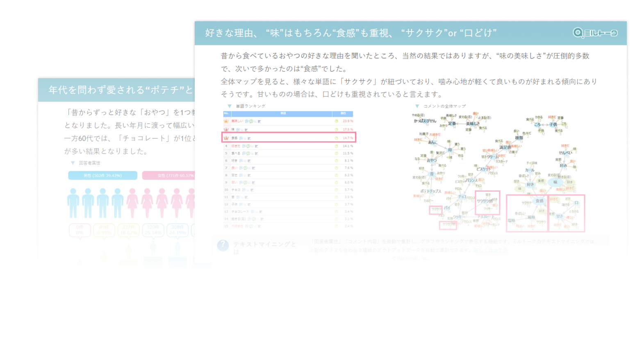Click the あんこ node on map

tap(432, 142)
